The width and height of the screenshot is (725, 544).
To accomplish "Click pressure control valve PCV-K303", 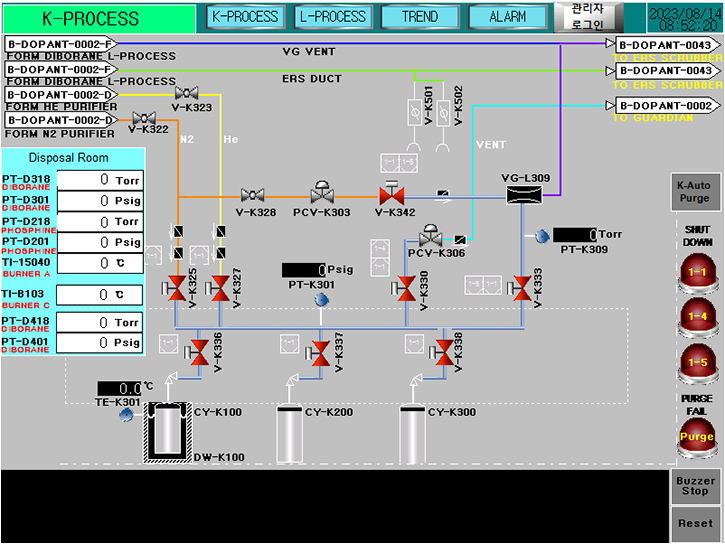I will pyautogui.click(x=322, y=192).
